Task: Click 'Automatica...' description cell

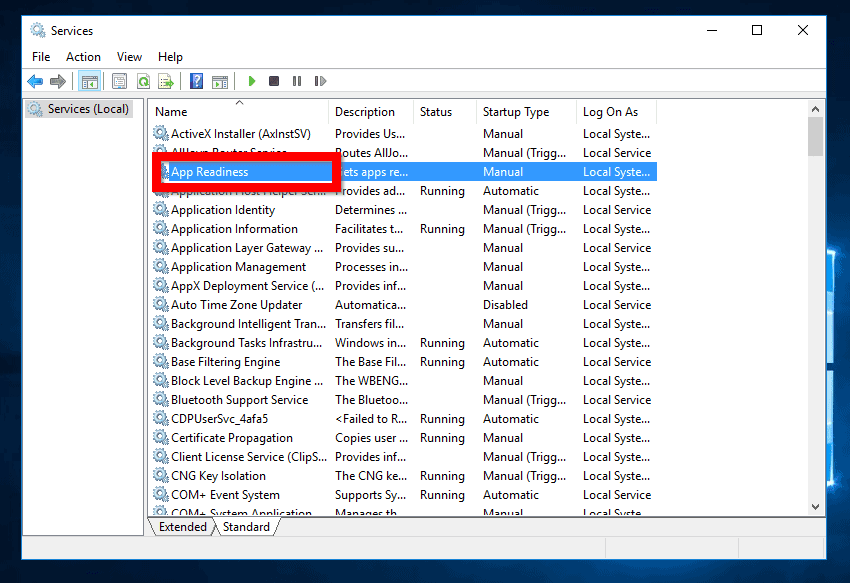Action: coord(370,305)
